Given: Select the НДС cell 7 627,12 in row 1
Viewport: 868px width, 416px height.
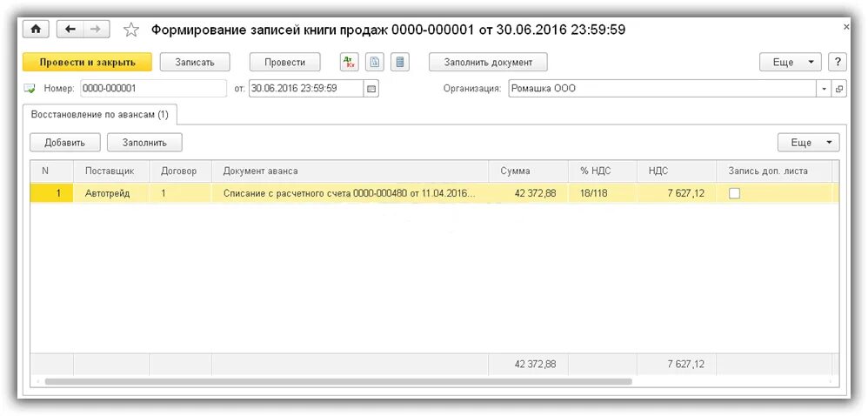Looking at the screenshot, I should 677,193.
